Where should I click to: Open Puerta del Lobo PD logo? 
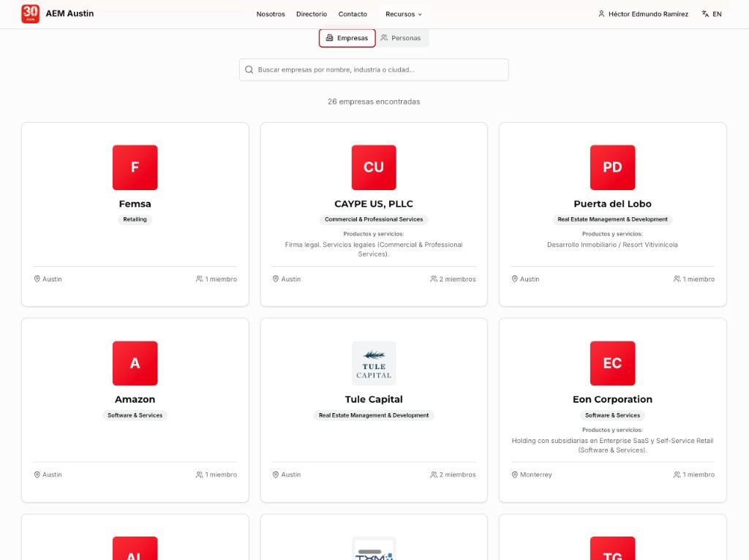pyautogui.click(x=612, y=167)
